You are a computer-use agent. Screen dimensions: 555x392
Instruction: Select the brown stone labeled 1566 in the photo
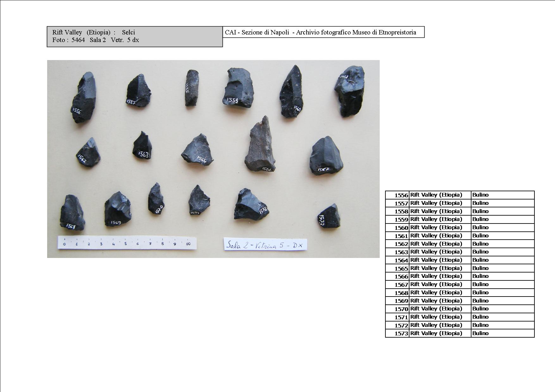(x=260, y=144)
